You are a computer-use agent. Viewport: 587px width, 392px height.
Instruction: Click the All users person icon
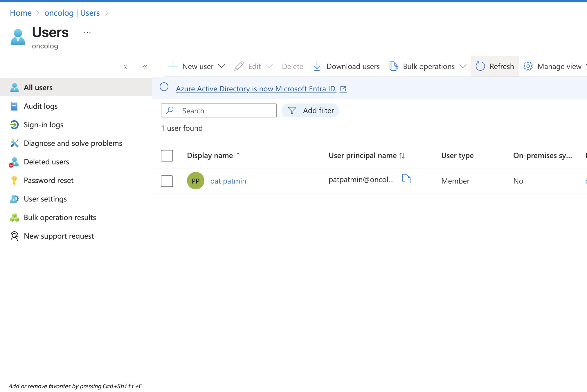point(14,88)
